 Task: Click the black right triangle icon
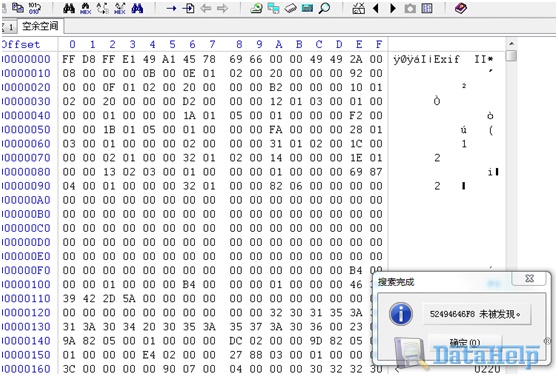(x=393, y=8)
